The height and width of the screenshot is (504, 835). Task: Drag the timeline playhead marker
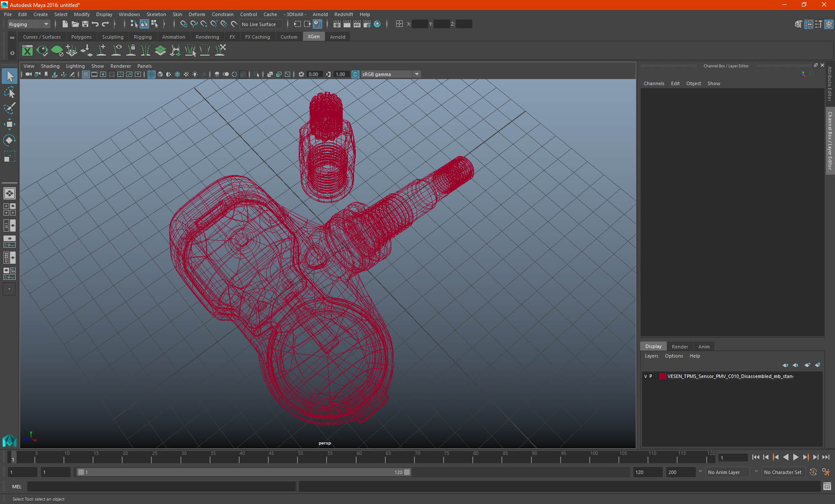(x=13, y=458)
